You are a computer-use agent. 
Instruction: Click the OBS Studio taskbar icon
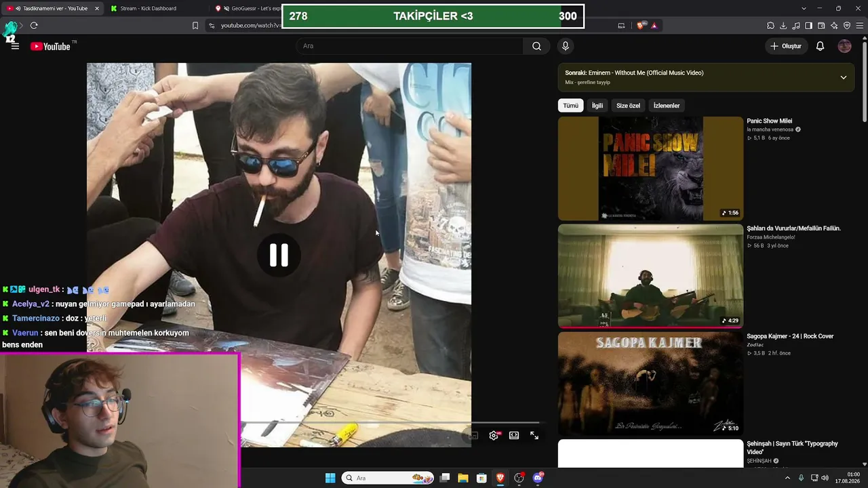[519, 478]
